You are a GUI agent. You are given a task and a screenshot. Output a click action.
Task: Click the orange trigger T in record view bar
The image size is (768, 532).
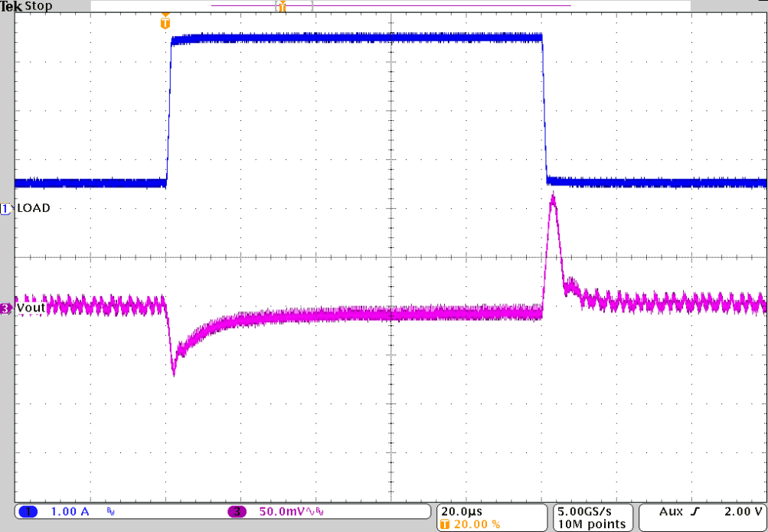click(x=282, y=8)
